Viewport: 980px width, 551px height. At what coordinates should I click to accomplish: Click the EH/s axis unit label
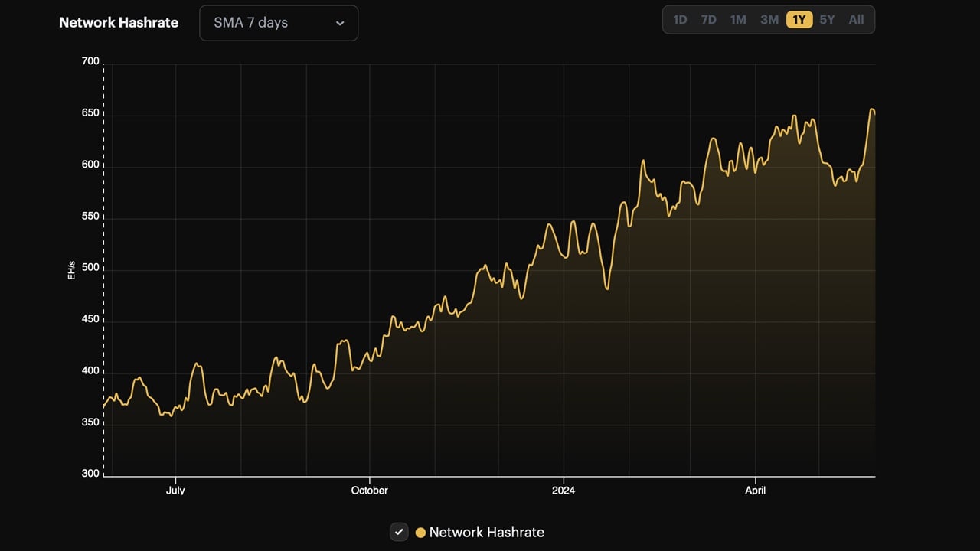tap(71, 269)
